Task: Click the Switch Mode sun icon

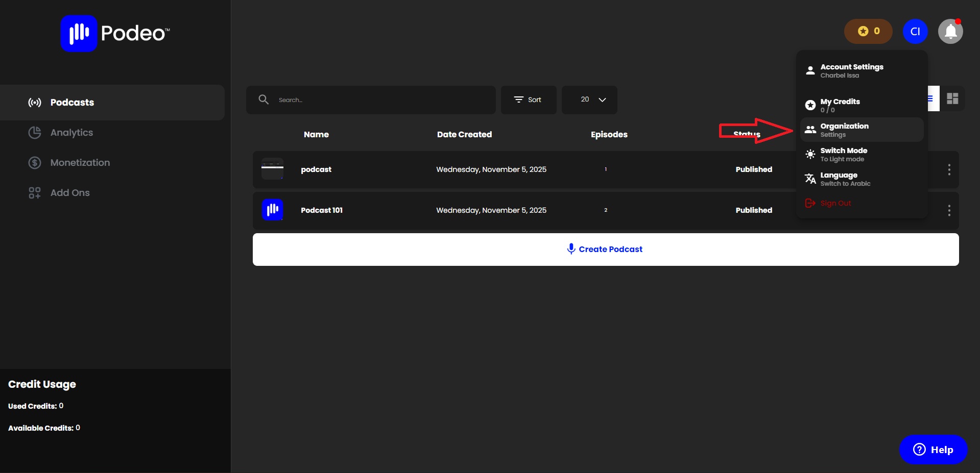Action: [x=810, y=154]
